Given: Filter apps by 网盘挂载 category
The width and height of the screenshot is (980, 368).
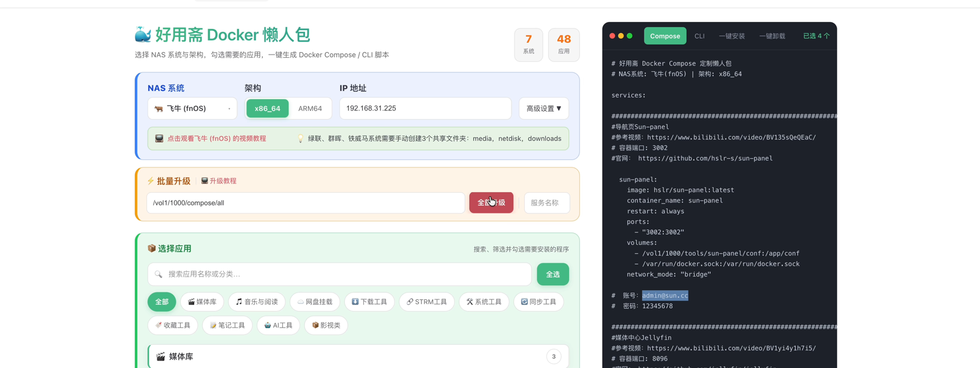Looking at the screenshot, I should (x=315, y=302).
